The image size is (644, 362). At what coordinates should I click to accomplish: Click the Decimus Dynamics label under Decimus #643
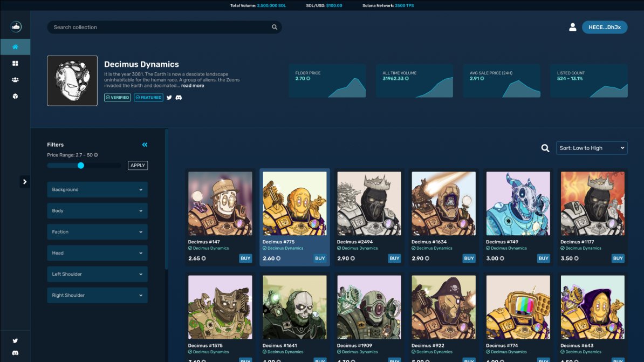tap(583, 352)
